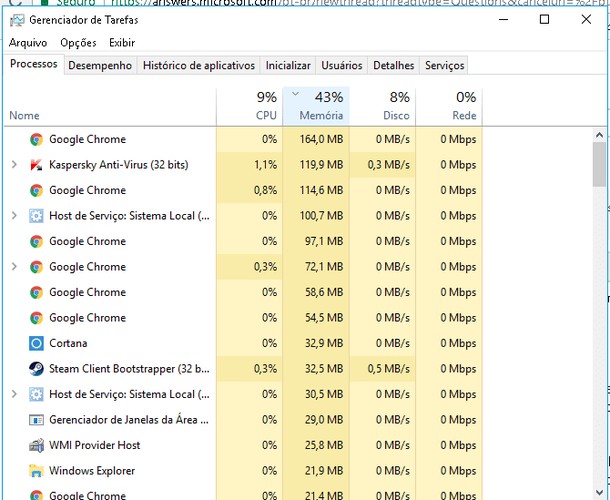Image resolution: width=610 pixels, height=500 pixels.
Task: Select the Windows Explorer folder icon
Action: [x=36, y=471]
